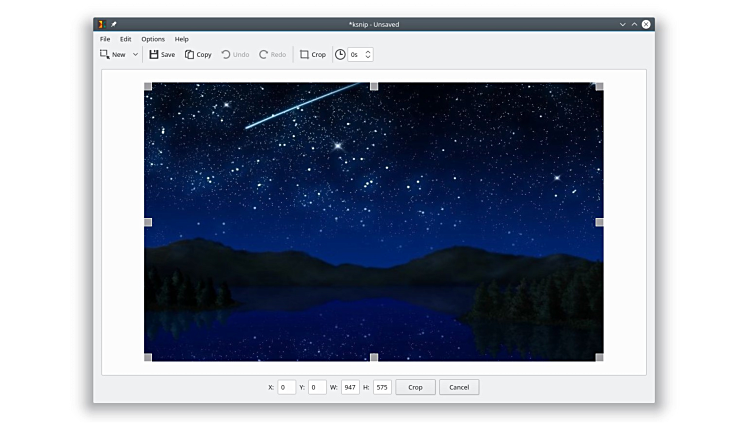Open the Help menu

click(x=182, y=39)
